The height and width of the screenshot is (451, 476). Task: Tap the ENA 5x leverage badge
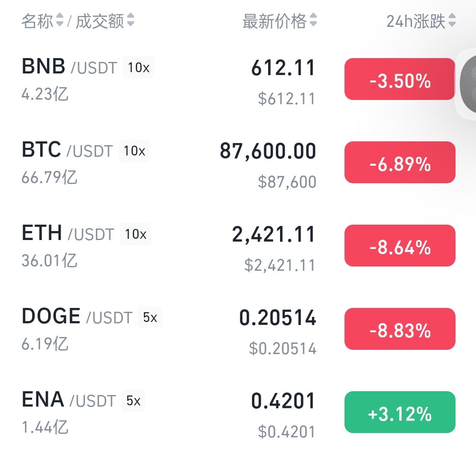(x=133, y=401)
